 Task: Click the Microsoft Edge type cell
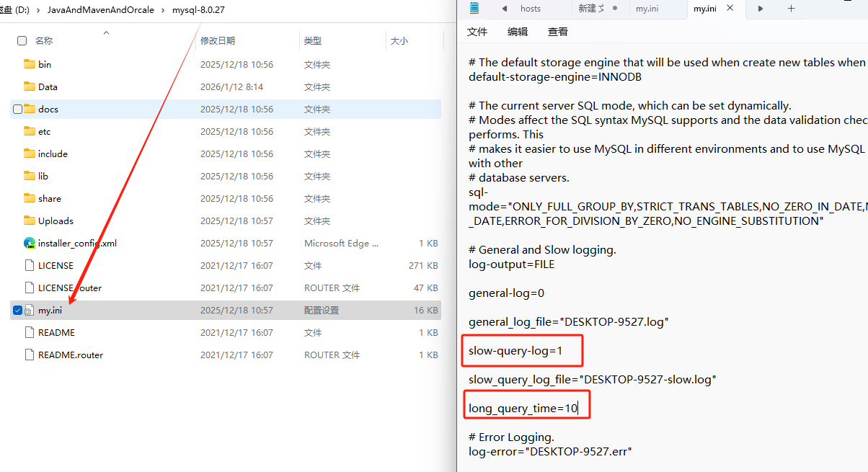coord(341,243)
